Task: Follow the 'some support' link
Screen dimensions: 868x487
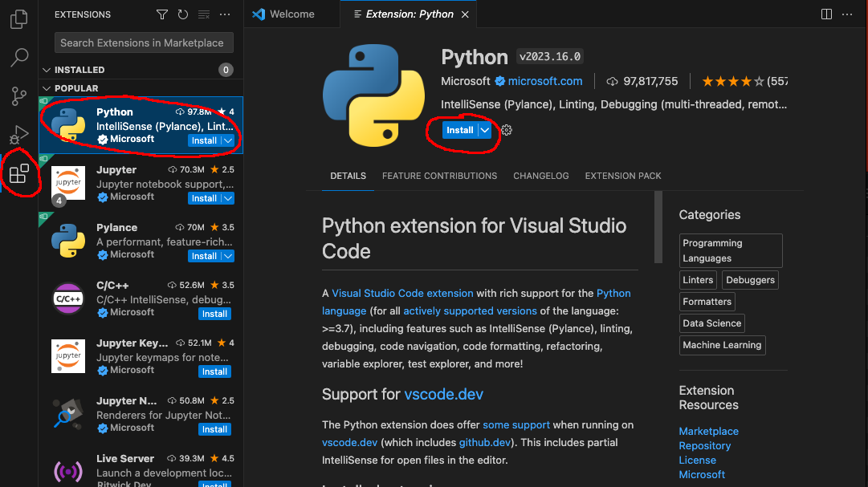Action: point(516,425)
